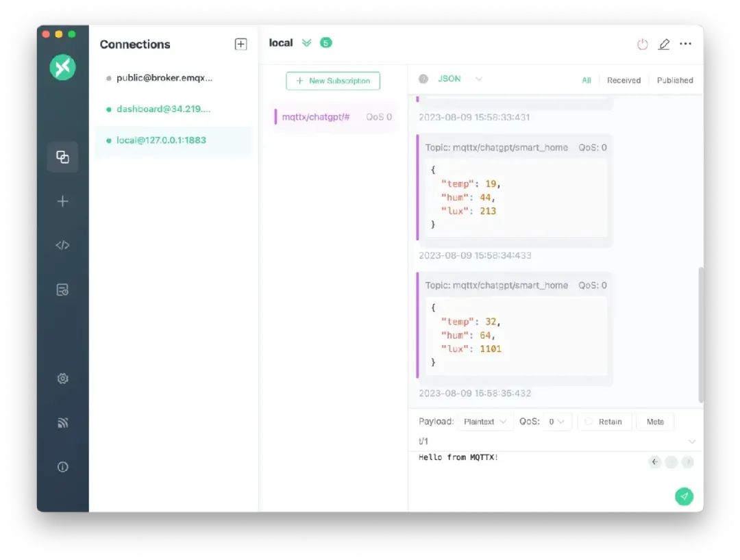Viewport: 740px width, 560px height.
Task: Click message with temp 32 payload
Action: pos(515,329)
